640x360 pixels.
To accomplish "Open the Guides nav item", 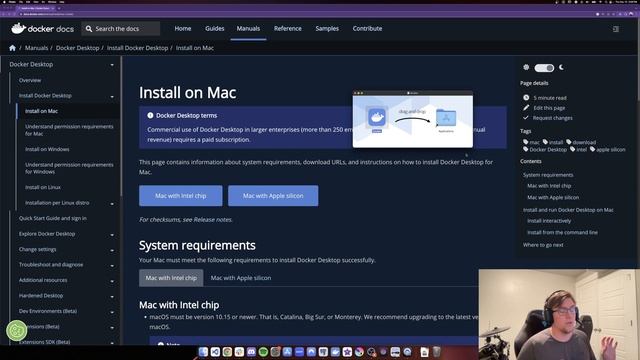I will [215, 29].
